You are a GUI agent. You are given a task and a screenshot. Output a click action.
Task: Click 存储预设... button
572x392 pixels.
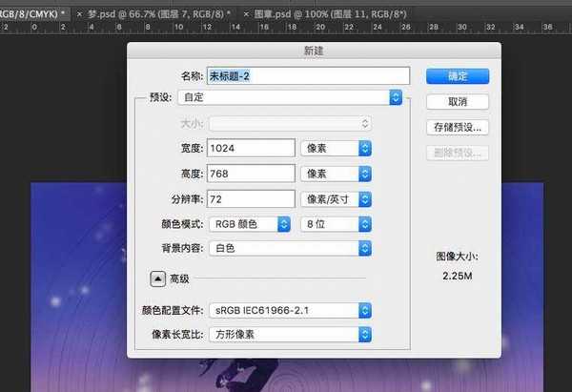point(458,128)
